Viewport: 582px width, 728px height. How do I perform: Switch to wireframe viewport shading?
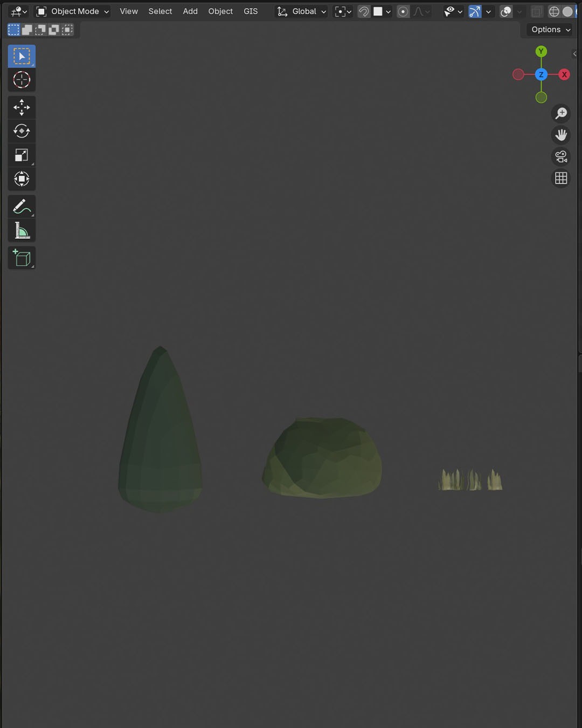tap(554, 11)
